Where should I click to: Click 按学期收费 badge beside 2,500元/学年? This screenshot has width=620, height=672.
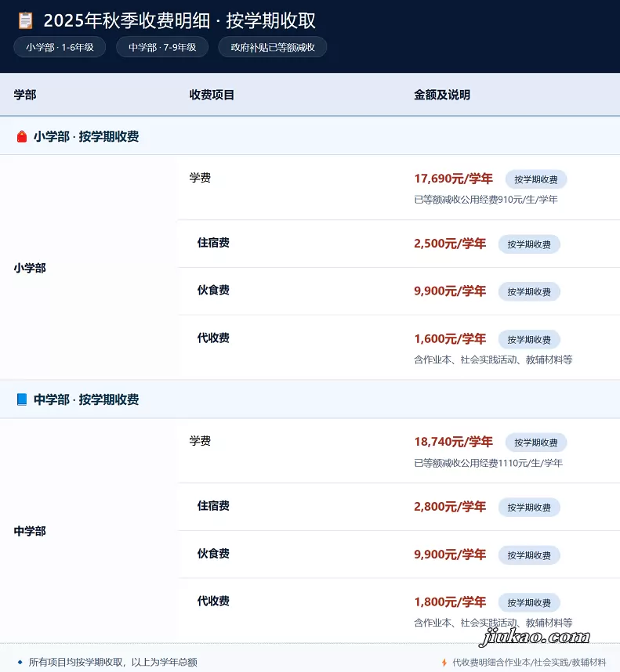coord(529,244)
